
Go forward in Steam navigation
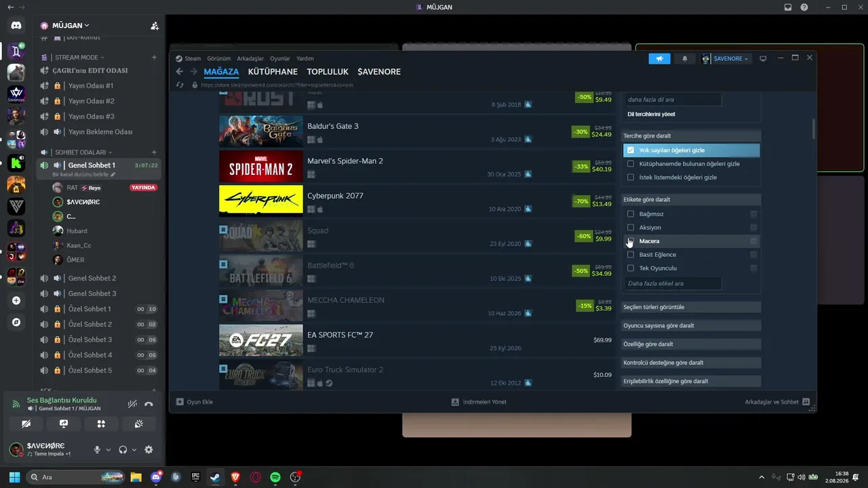coord(193,72)
